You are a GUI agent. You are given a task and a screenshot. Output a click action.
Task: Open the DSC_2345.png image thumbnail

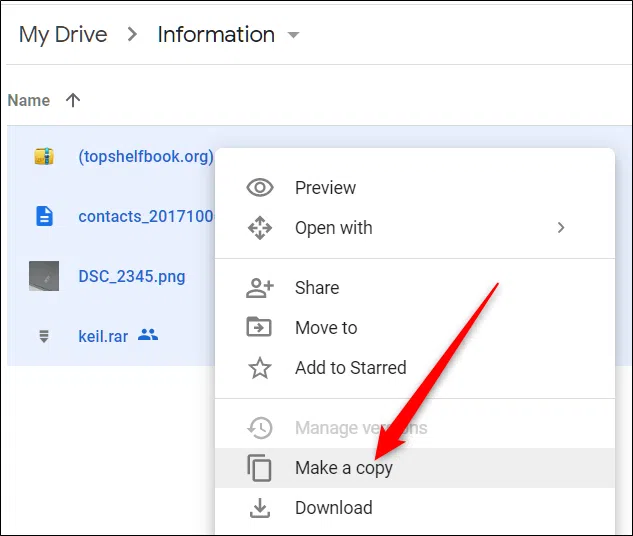coord(44,276)
